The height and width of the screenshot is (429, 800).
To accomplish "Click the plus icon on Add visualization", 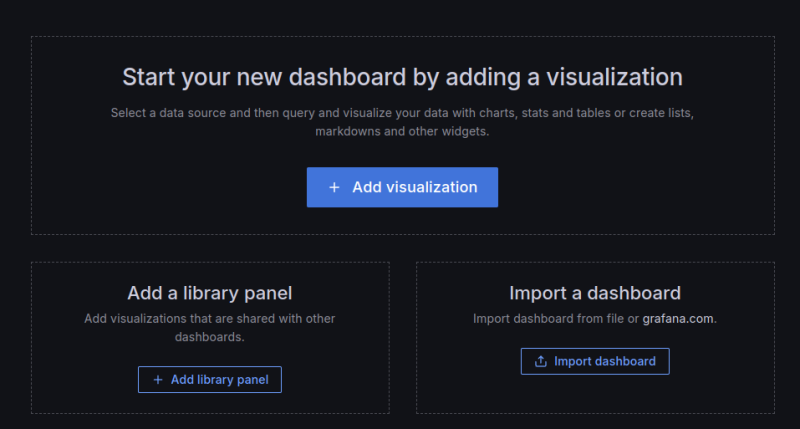I will click(334, 187).
